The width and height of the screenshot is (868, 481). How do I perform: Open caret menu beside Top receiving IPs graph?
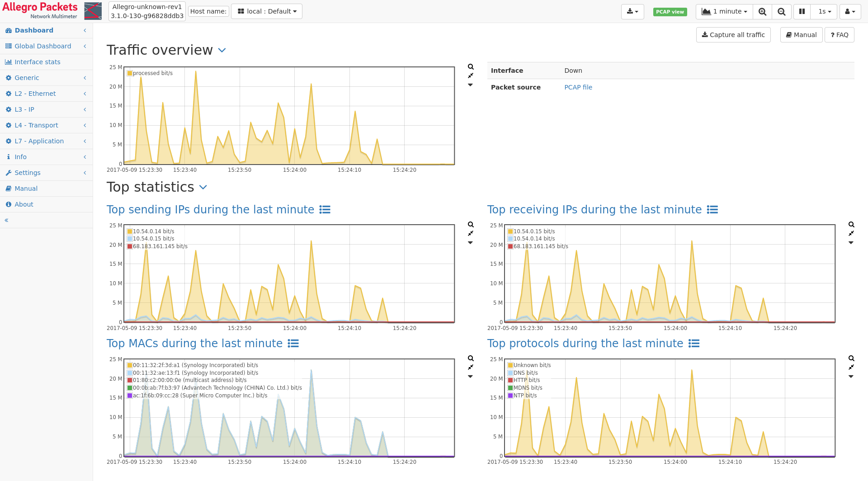[851, 243]
